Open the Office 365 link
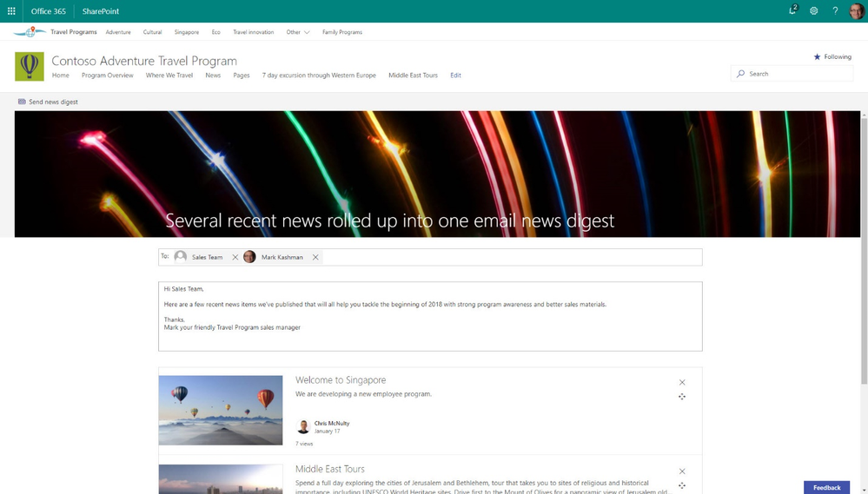The width and height of the screenshot is (868, 494). [48, 11]
